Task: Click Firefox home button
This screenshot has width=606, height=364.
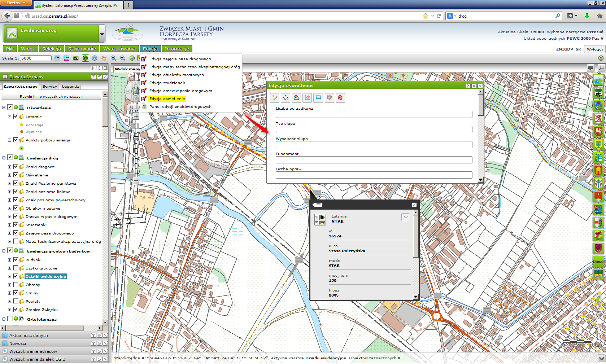Action: click(600, 16)
